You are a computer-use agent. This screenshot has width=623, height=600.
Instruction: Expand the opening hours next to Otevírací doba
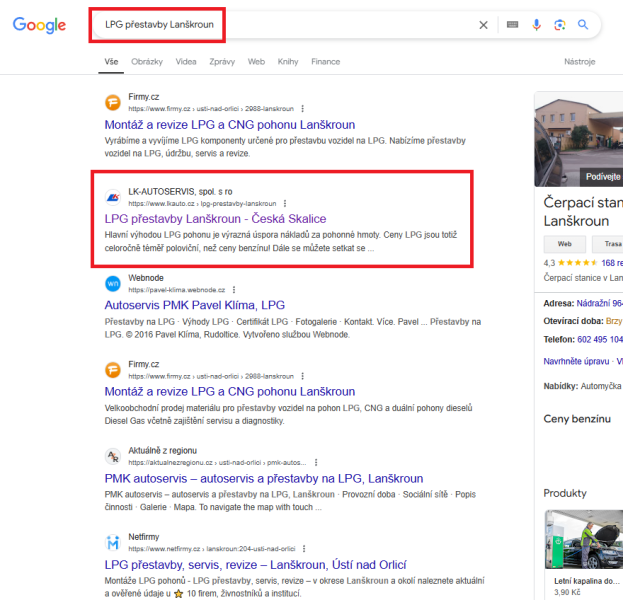click(614, 321)
